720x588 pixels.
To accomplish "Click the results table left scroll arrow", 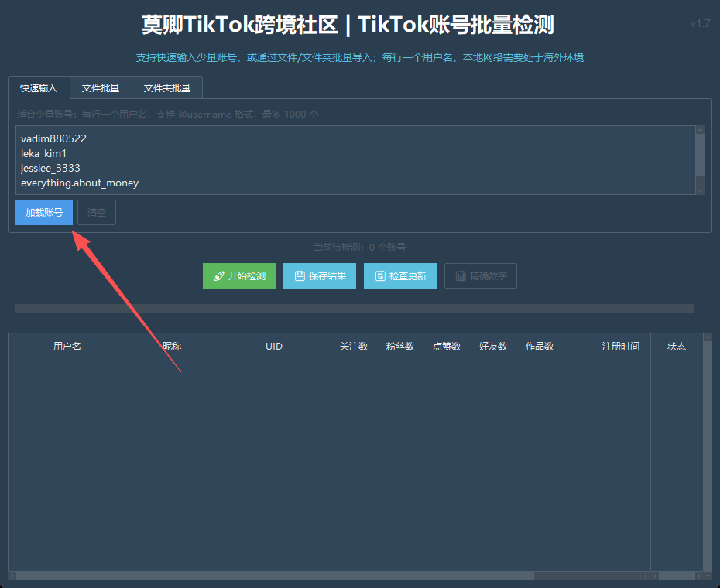I will 12,576.
